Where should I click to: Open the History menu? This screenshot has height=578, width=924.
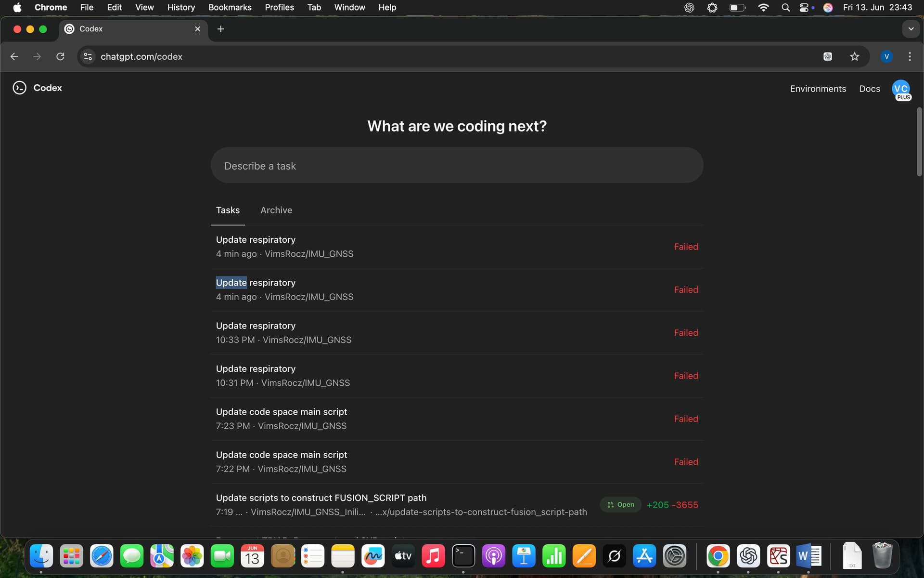tap(181, 7)
